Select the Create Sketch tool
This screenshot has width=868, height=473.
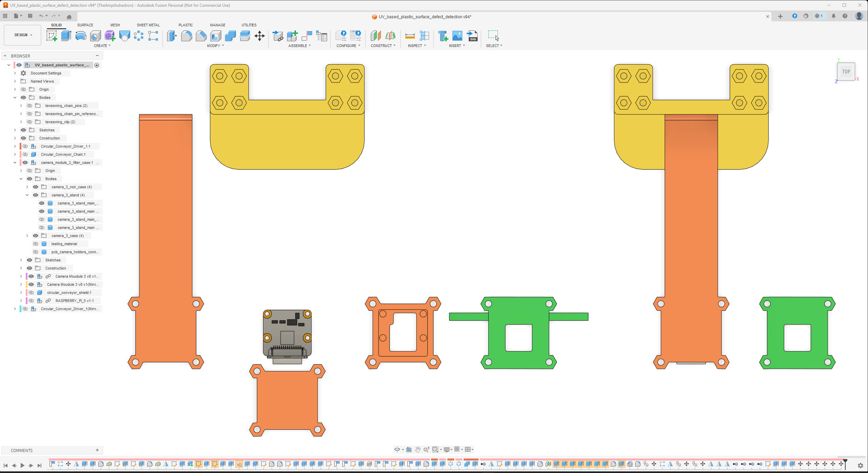tap(52, 36)
